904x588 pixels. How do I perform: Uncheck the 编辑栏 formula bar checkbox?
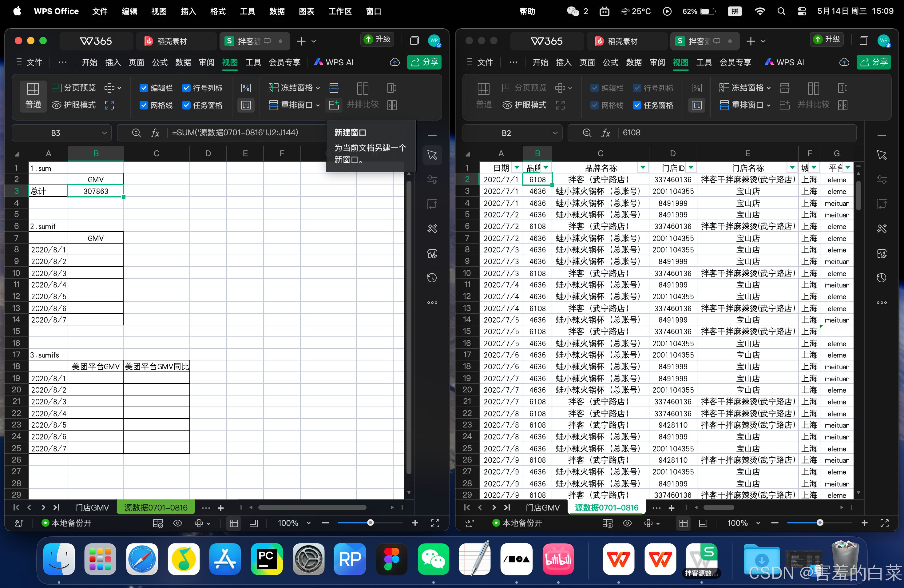(144, 88)
